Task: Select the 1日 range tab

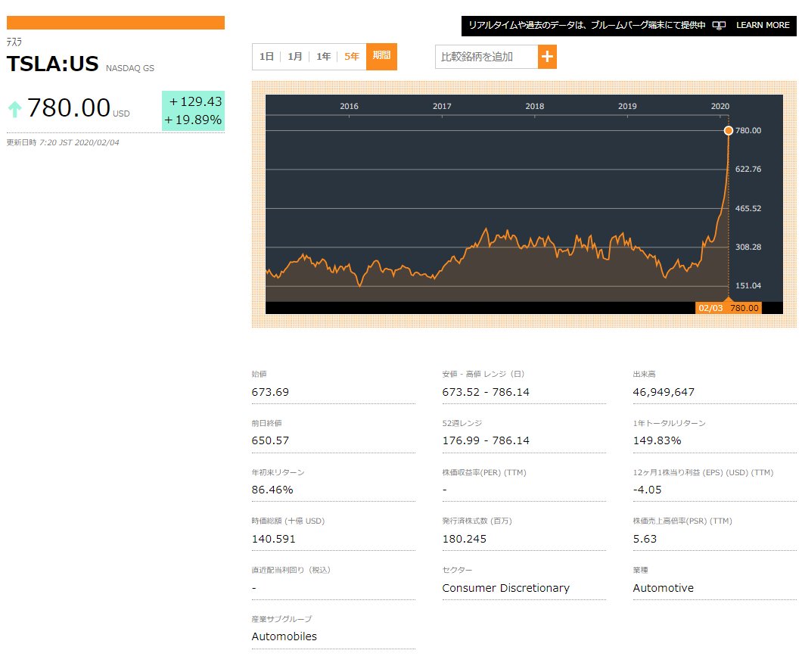Action: pyautogui.click(x=266, y=56)
